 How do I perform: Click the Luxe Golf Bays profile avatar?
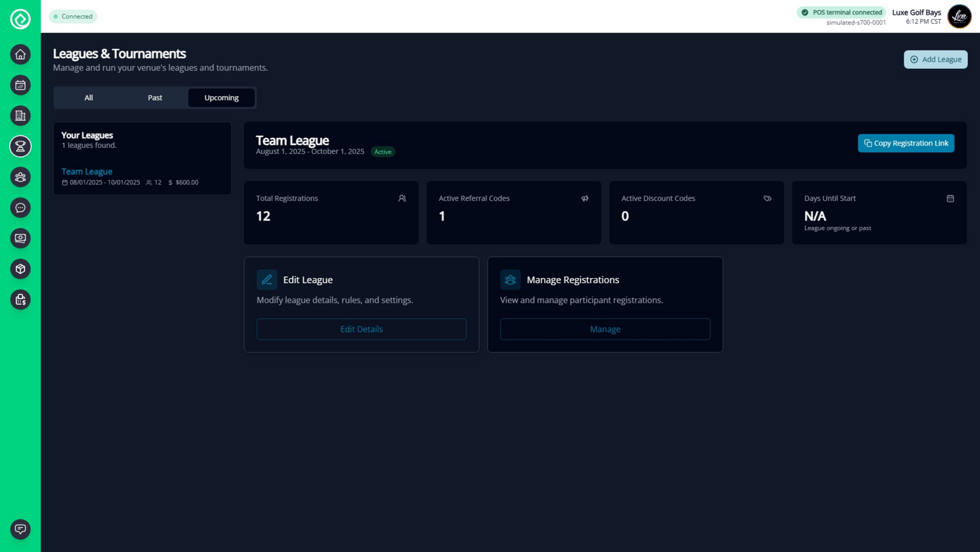click(x=959, y=16)
